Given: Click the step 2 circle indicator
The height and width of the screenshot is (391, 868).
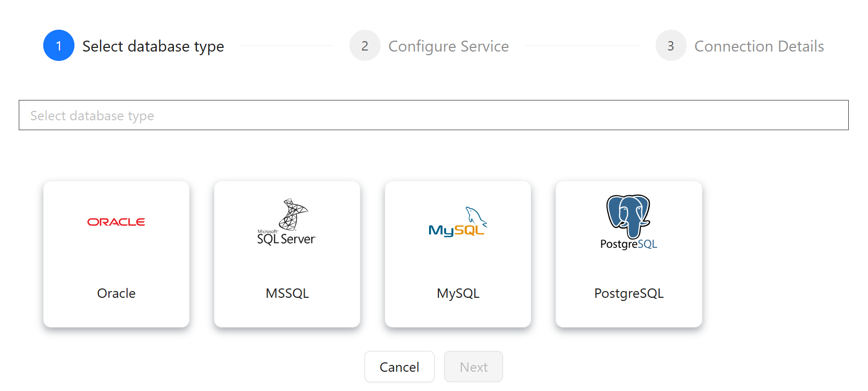Looking at the screenshot, I should [365, 45].
